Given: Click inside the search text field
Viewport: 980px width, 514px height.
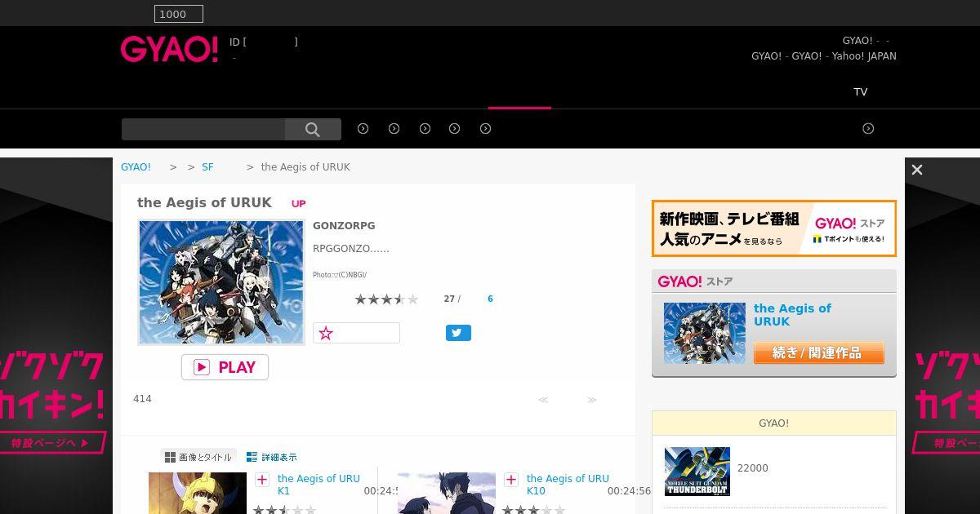Looking at the screenshot, I should tap(203, 129).
